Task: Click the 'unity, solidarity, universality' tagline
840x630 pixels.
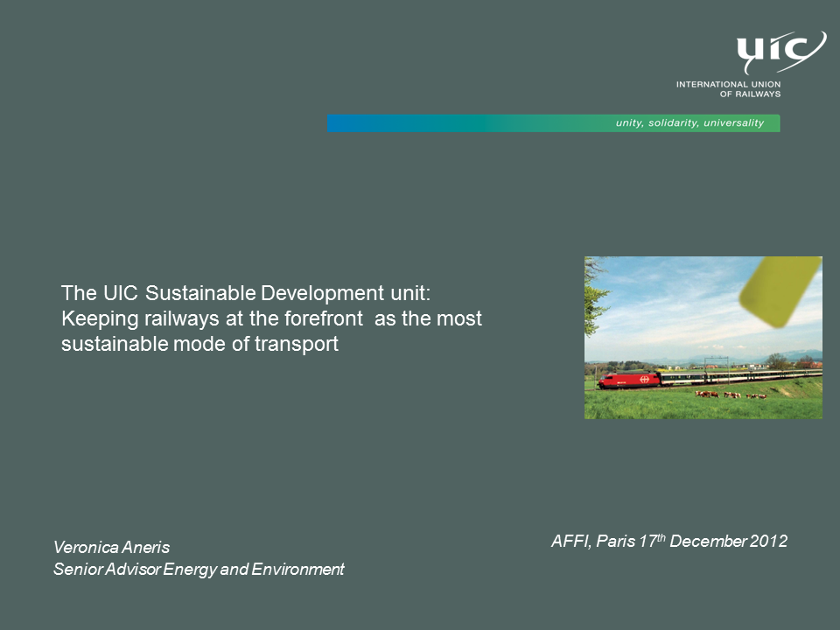Action: click(x=689, y=123)
